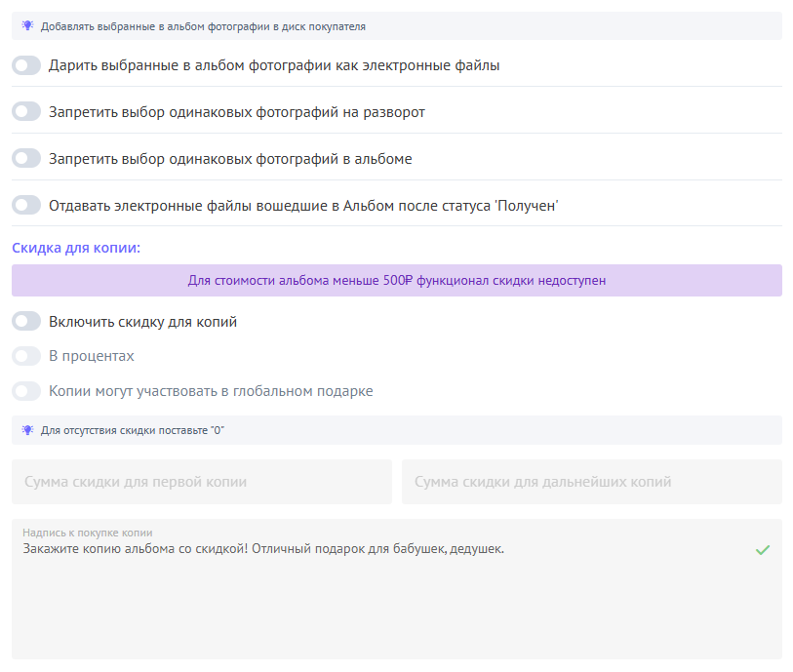Focus the 'Сумма скидки для дальнейших копий' field
Viewport: 793px width, 672px height.
tap(591, 482)
